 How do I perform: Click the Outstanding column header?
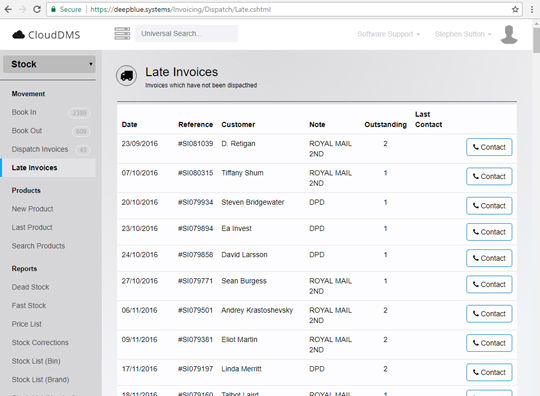pyautogui.click(x=385, y=125)
